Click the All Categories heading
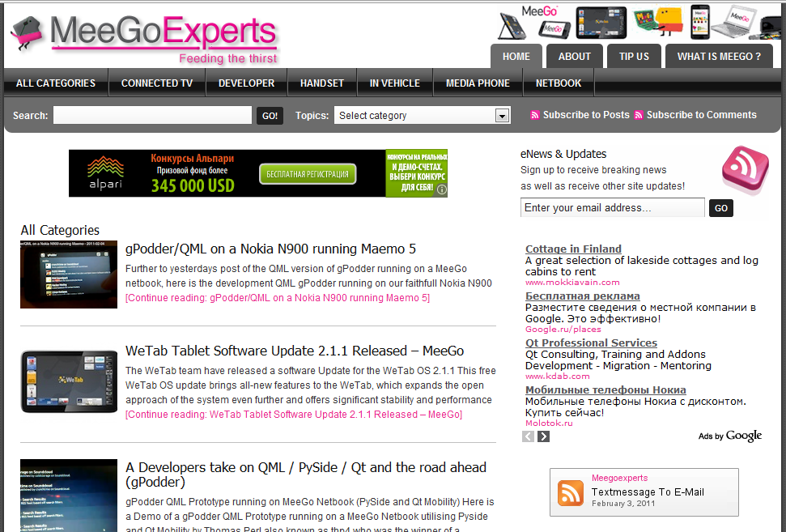786x532 pixels. tap(60, 230)
